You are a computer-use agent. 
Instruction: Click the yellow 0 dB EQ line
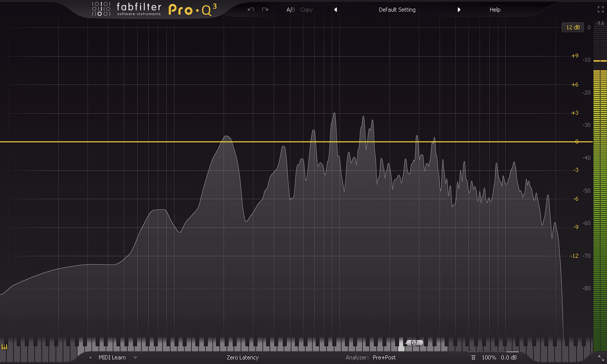pyautogui.click(x=296, y=142)
